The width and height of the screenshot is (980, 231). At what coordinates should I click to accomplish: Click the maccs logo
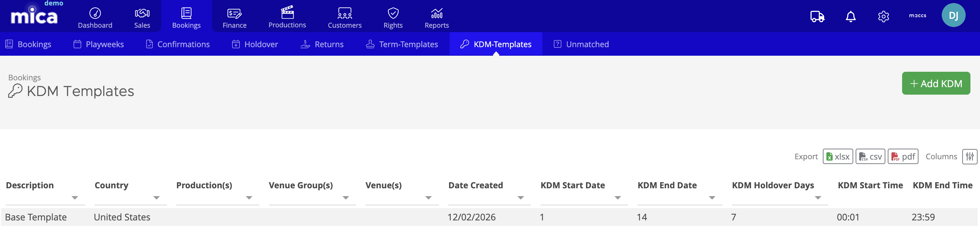[917, 16]
